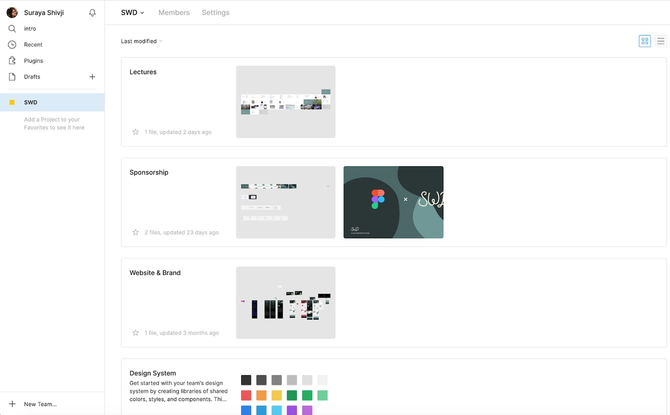Click the orange color swatch

[x=262, y=395]
